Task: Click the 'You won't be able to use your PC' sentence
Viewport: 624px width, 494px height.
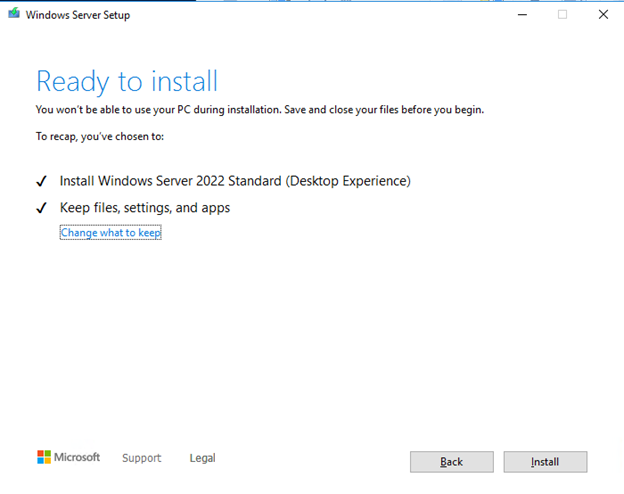Action: 260,110
